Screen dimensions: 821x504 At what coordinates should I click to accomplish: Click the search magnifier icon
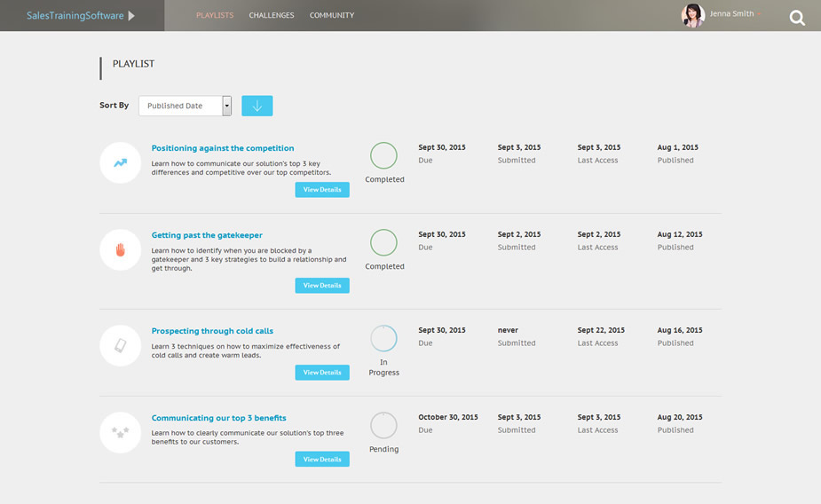click(x=797, y=18)
